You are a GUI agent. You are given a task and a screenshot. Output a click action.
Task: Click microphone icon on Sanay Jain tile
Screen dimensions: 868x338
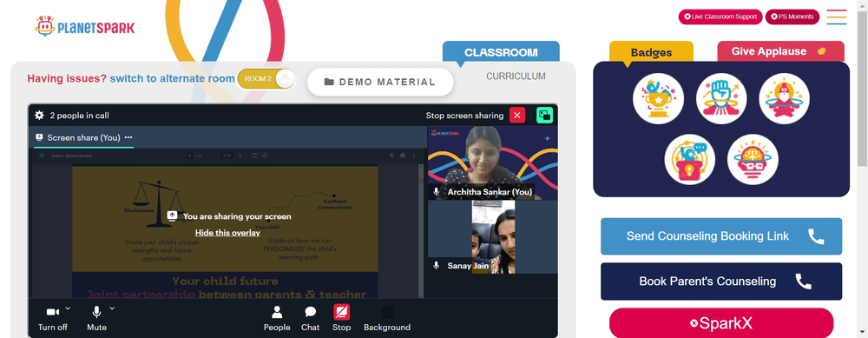point(437,265)
